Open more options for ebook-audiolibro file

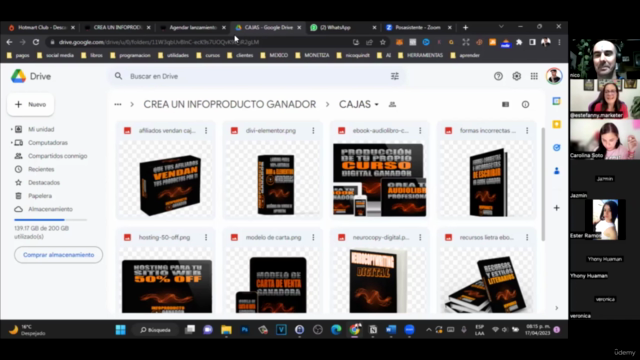click(420, 131)
